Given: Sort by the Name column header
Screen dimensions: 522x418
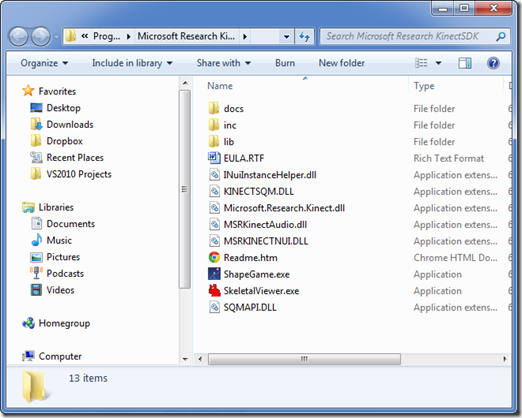Looking at the screenshot, I should pyautogui.click(x=220, y=86).
